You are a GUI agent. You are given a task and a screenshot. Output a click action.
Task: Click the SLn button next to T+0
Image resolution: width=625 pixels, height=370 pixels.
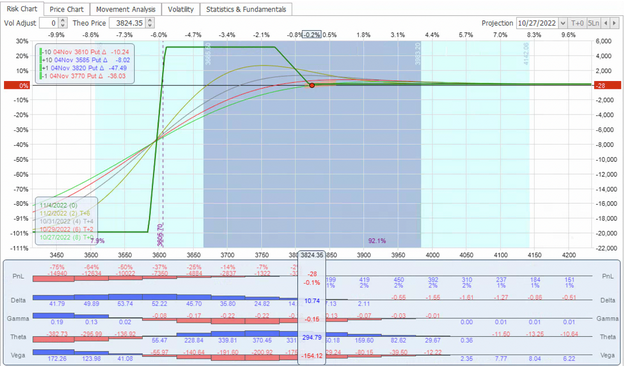click(x=593, y=23)
